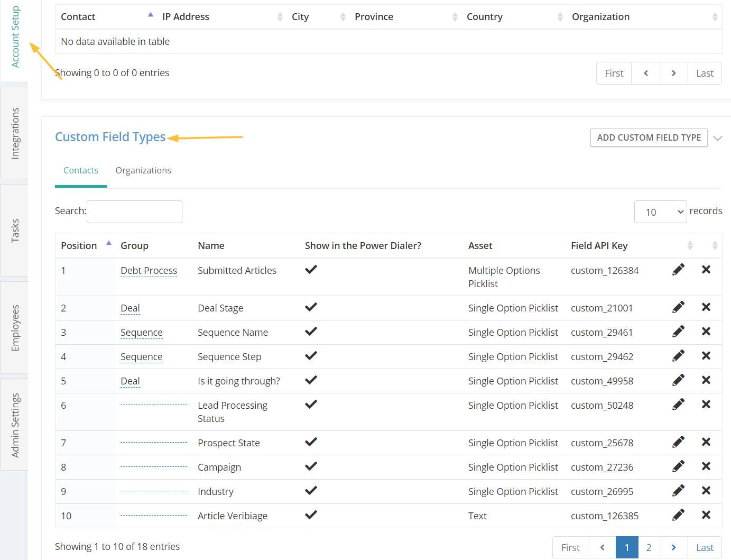Edit the Sequence Step field
Viewport: 731px width, 560px height.
click(678, 356)
